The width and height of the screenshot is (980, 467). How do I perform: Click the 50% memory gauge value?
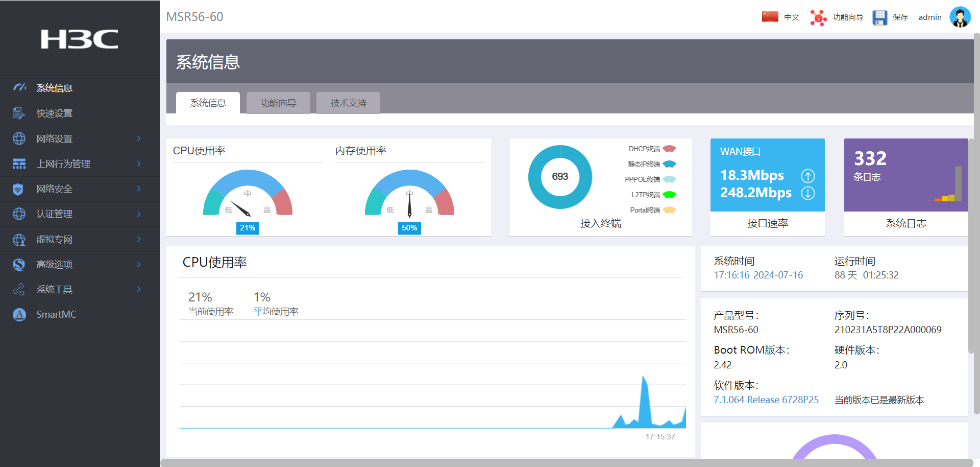point(409,228)
